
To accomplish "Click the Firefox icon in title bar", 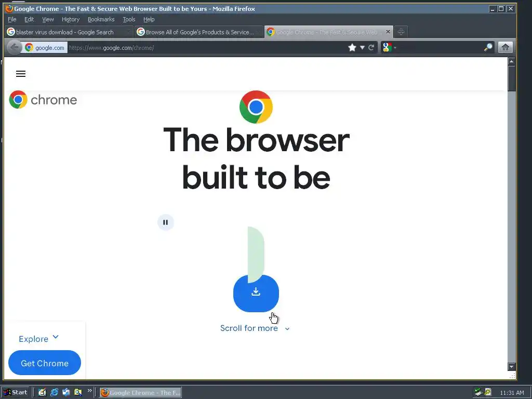I will tap(9, 8).
